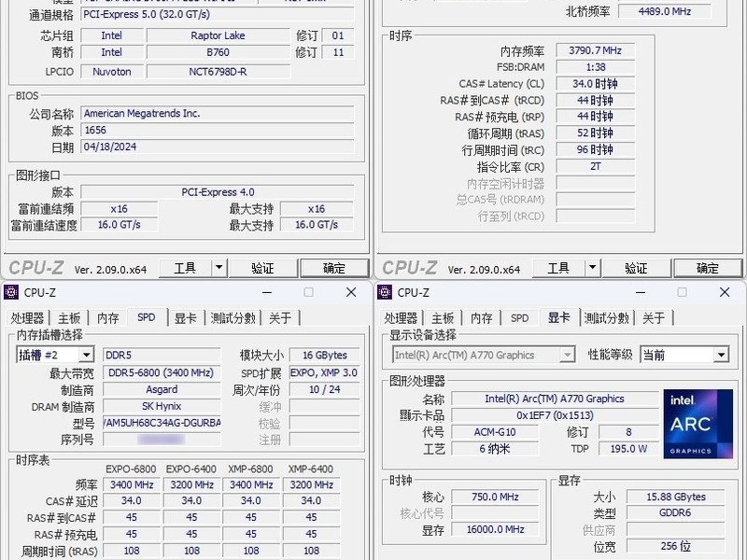Click the GDDR6 memory type field
The image size is (747, 560).
point(675,512)
